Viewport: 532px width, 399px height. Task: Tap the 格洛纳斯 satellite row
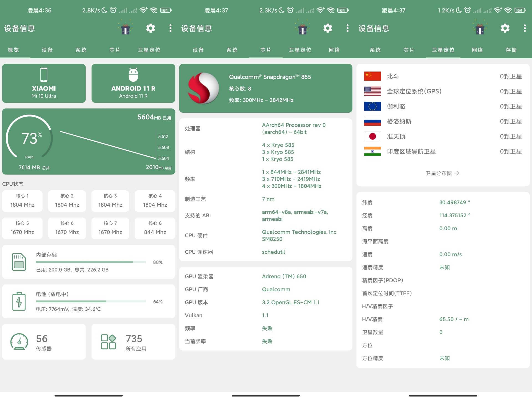(x=443, y=121)
